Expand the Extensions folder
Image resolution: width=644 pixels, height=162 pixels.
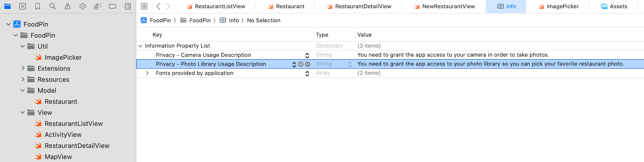[x=22, y=68]
